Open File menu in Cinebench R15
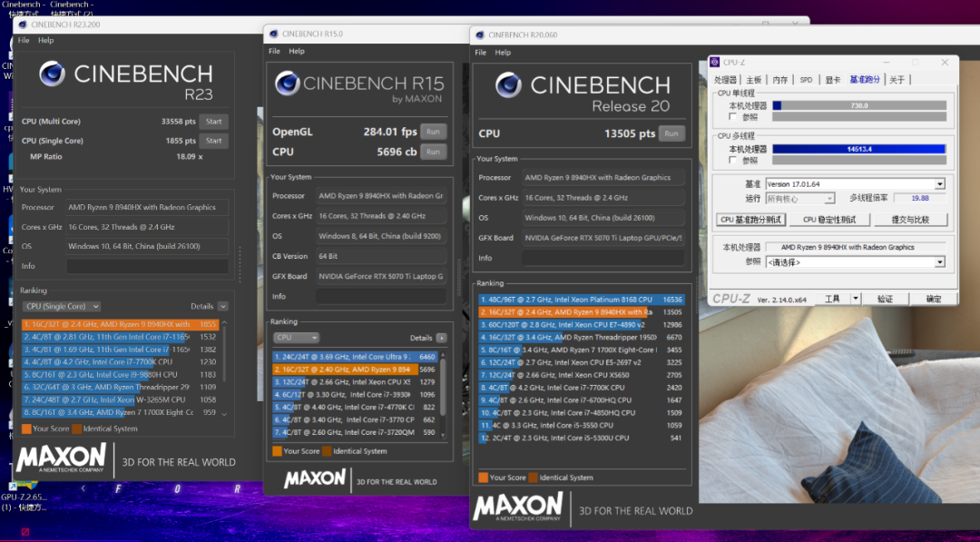 [274, 51]
